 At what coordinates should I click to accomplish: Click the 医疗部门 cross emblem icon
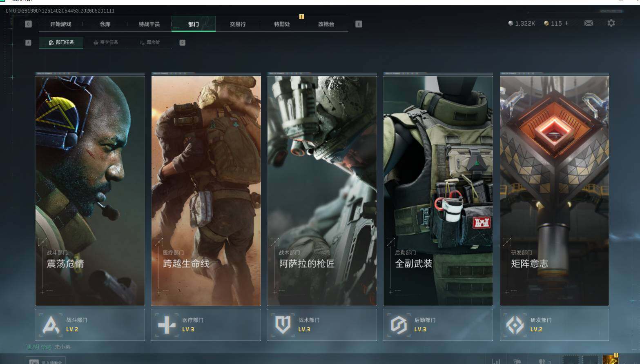(167, 325)
